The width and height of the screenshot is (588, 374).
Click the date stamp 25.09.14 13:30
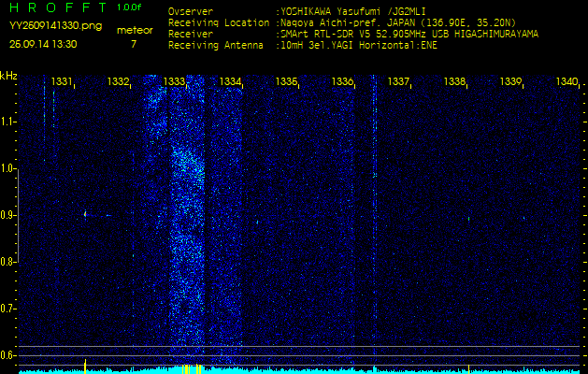point(43,44)
